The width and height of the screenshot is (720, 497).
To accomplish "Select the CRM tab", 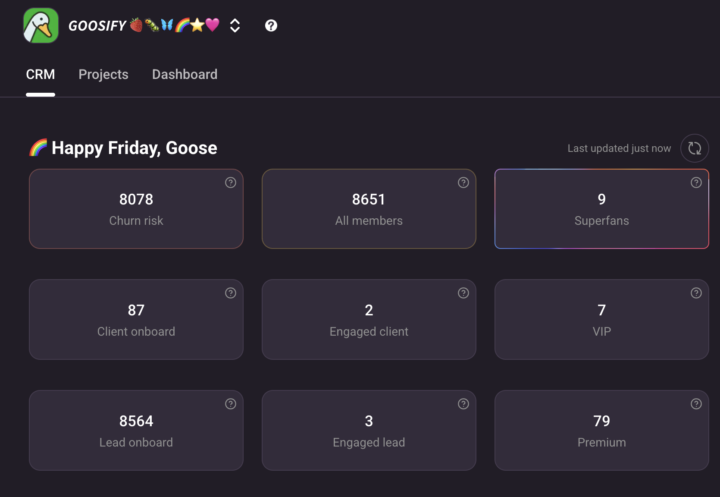I will 40,74.
